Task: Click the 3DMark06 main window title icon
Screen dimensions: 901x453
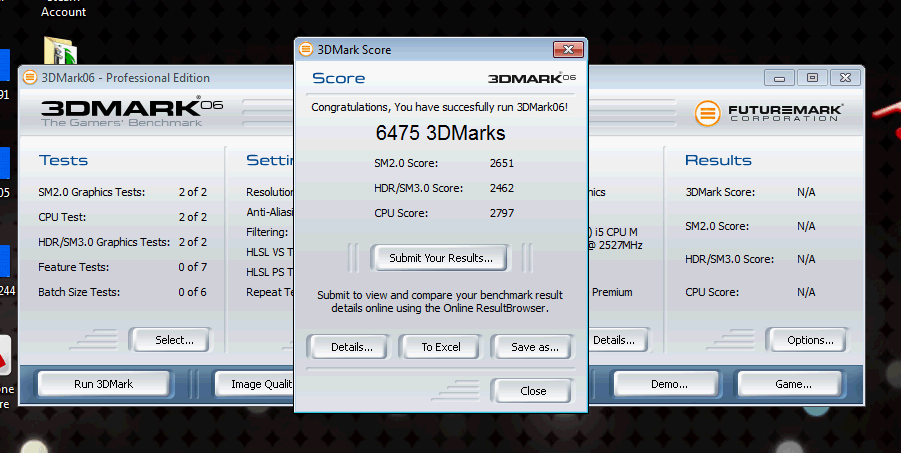Action: pos(30,78)
